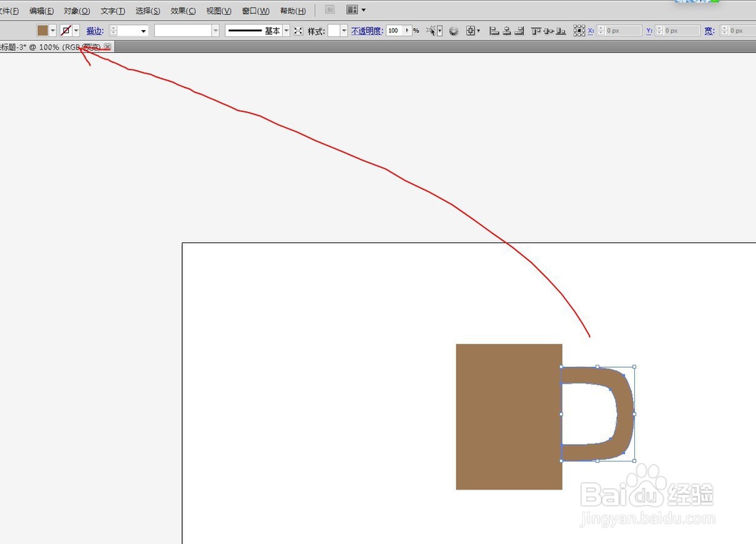The image size is (756, 544).
Task: Click the X: transform link
Action: [x=590, y=31]
